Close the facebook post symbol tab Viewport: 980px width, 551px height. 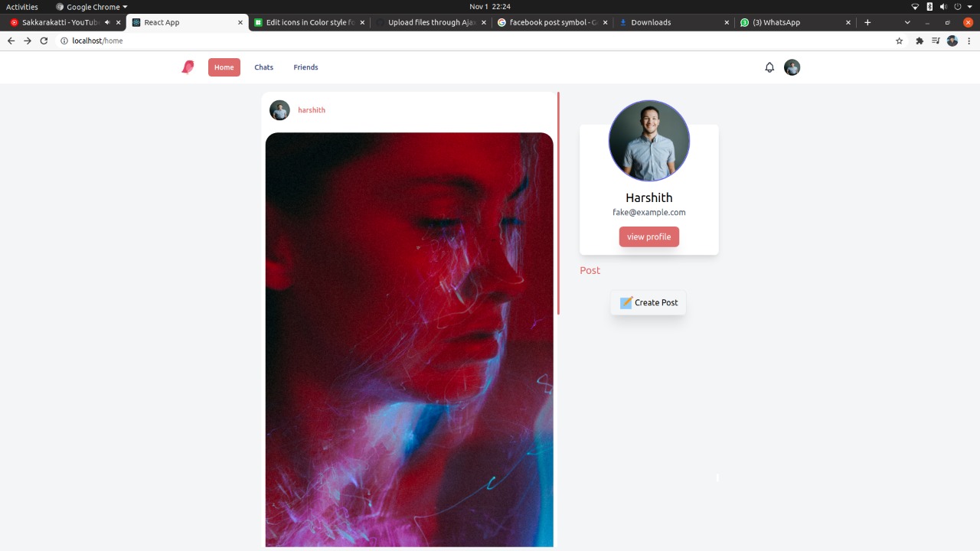click(606, 22)
